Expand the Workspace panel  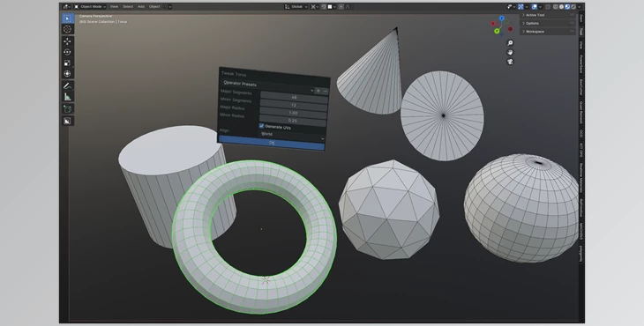pyautogui.click(x=548, y=31)
